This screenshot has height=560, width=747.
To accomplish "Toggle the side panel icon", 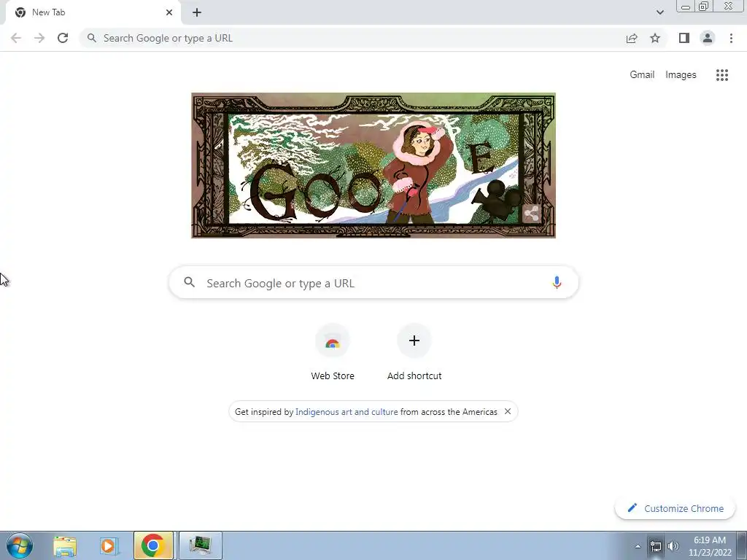I will click(x=684, y=38).
